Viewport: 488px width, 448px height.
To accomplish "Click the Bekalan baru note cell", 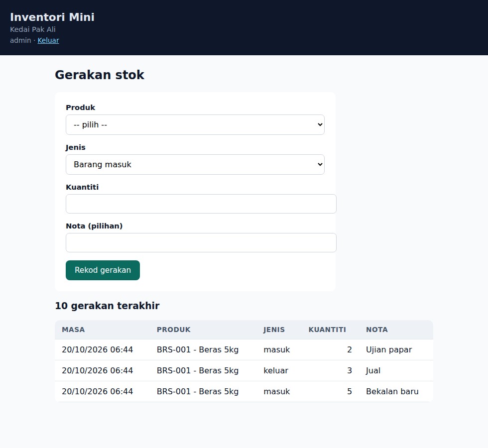I will click(392, 391).
